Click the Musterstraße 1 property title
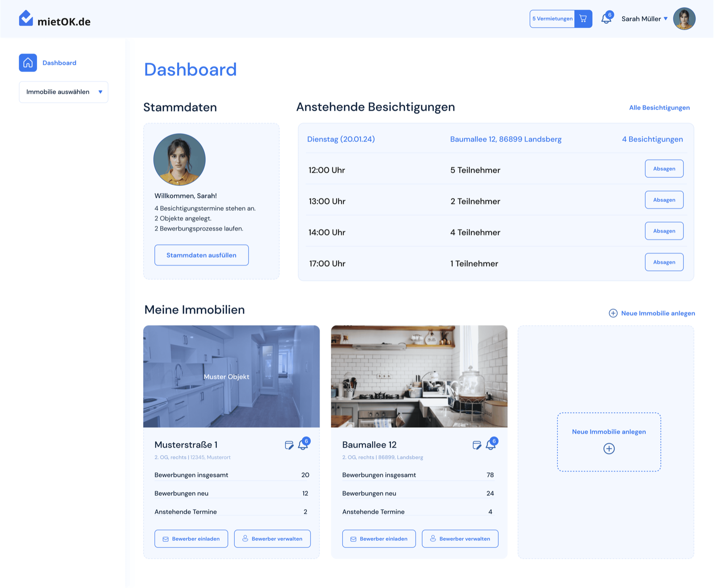Viewport: 714px width, 588px height. click(186, 445)
